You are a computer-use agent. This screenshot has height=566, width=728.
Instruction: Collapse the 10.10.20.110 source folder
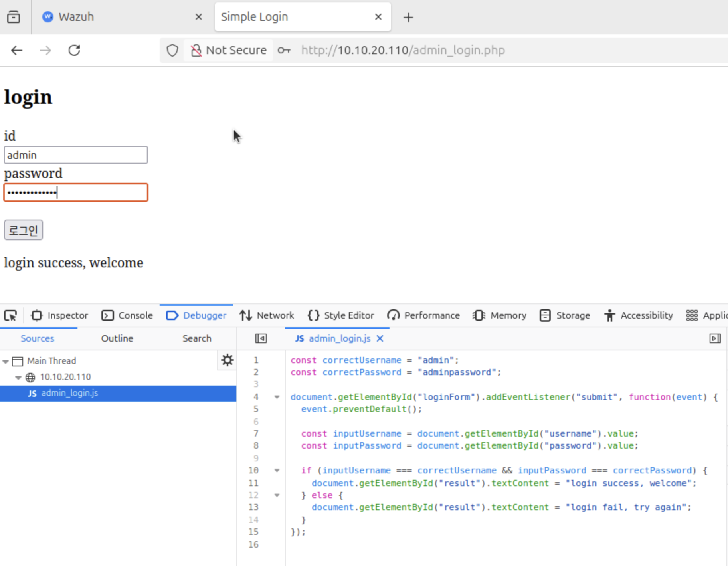(18, 377)
